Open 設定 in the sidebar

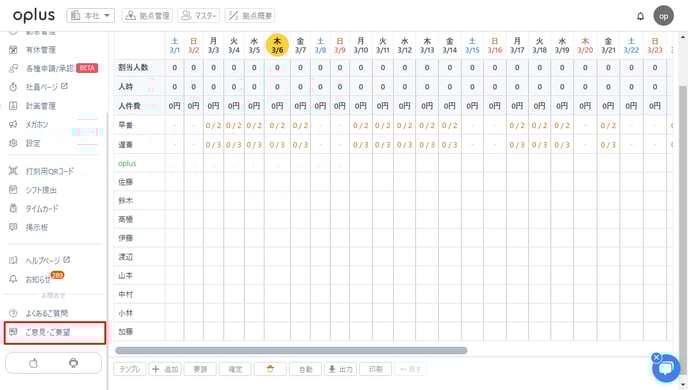click(33, 143)
